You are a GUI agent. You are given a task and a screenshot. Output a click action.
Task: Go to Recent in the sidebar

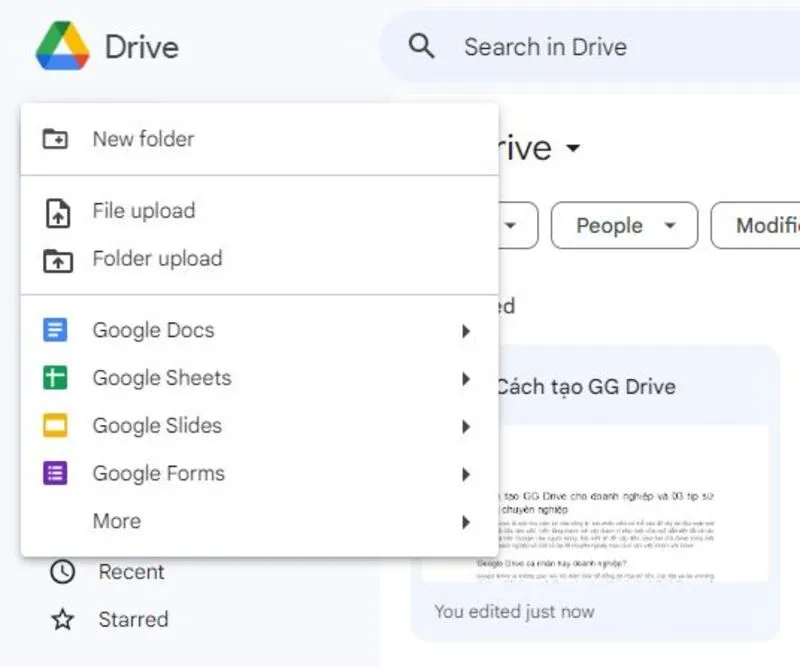point(131,572)
